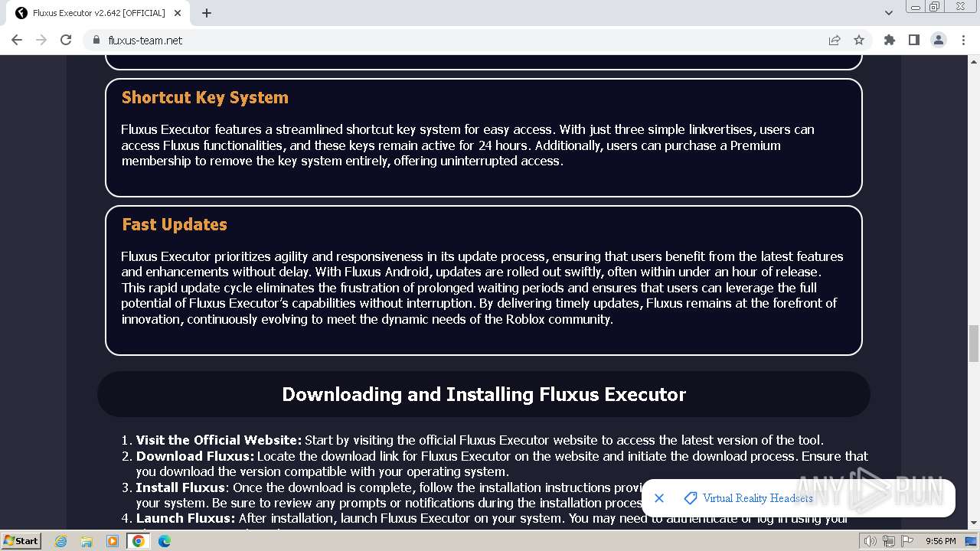Open the Virtual Reality Headsets link
This screenshot has height=551, width=980.
coord(758,498)
